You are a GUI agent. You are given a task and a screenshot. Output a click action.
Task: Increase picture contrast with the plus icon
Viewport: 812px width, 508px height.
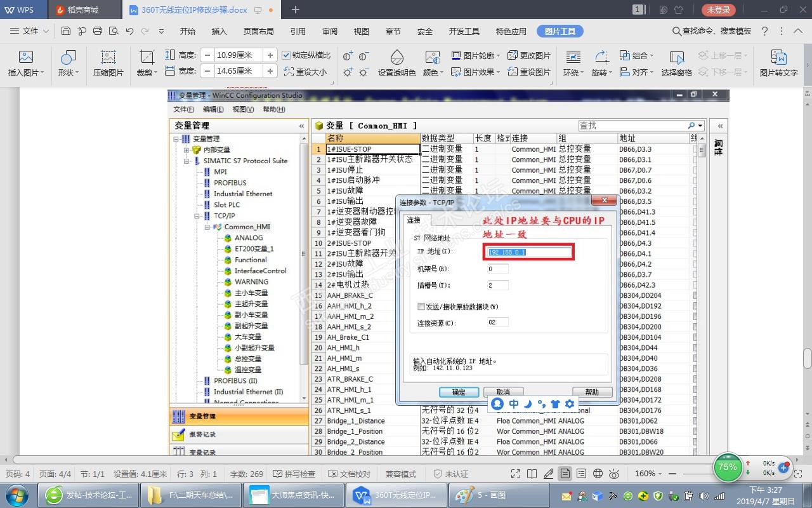point(348,56)
